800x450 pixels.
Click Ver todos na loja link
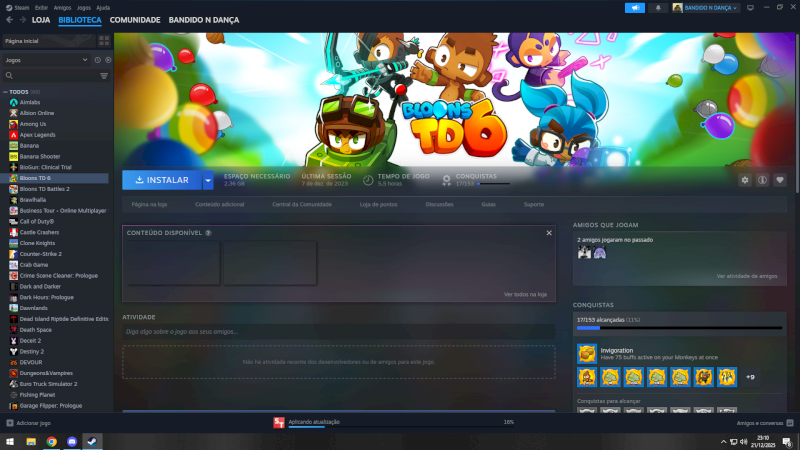(525, 294)
